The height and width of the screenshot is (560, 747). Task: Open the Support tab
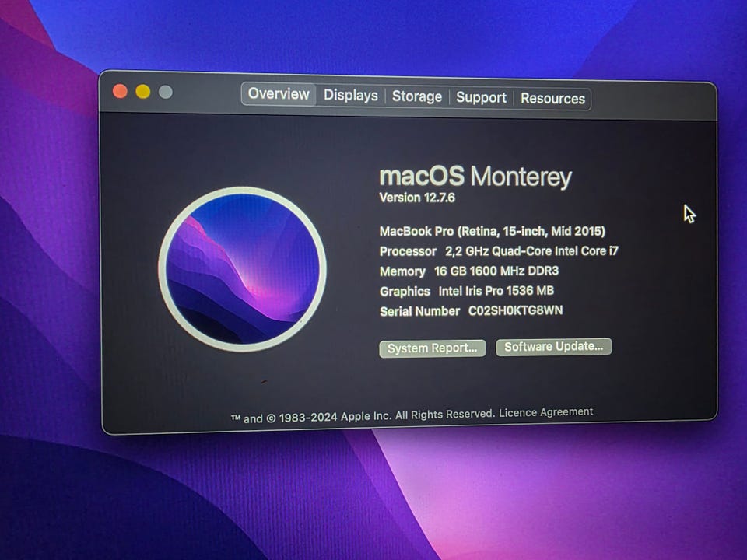481,98
